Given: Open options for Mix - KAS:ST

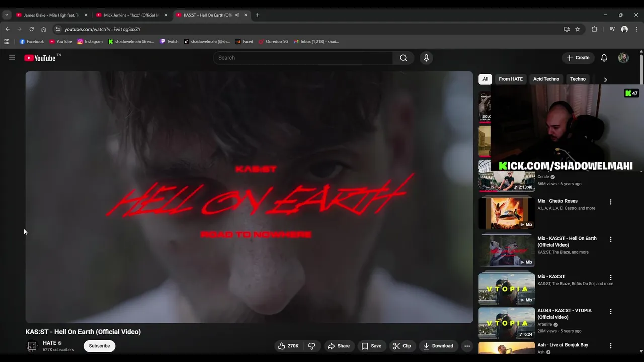Looking at the screenshot, I should coord(611,277).
